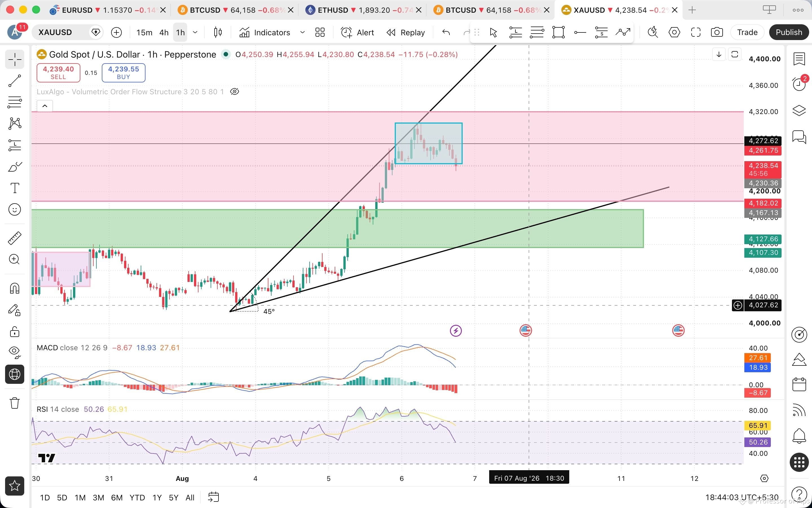
Task: Open the Indicators dialog
Action: [x=265, y=32]
